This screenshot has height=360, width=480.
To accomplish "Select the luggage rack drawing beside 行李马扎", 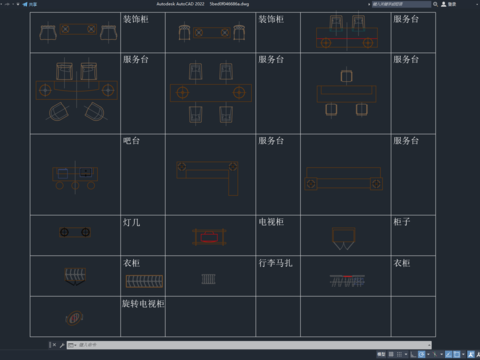I will pyautogui.click(x=209, y=279).
